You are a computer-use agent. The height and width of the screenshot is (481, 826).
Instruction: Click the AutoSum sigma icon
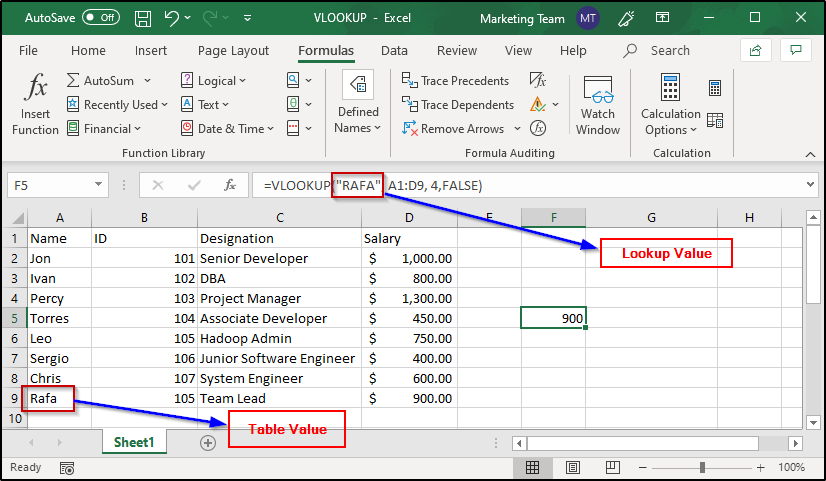73,81
